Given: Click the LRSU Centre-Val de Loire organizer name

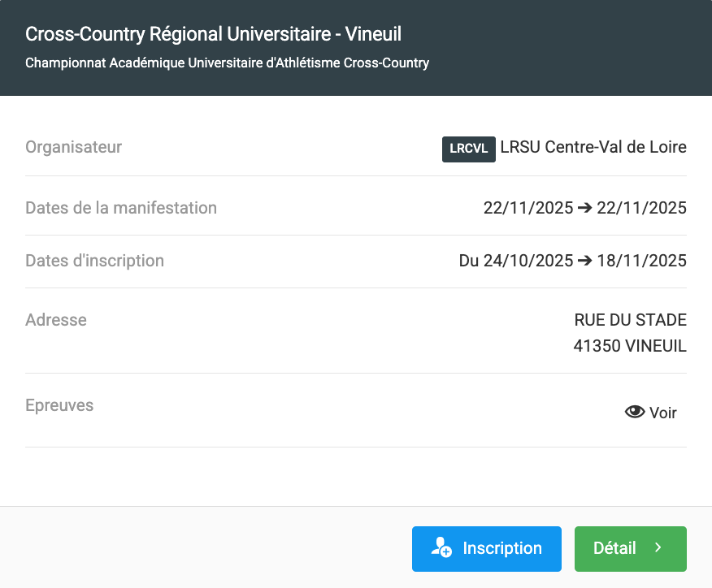Looking at the screenshot, I should [x=593, y=147].
